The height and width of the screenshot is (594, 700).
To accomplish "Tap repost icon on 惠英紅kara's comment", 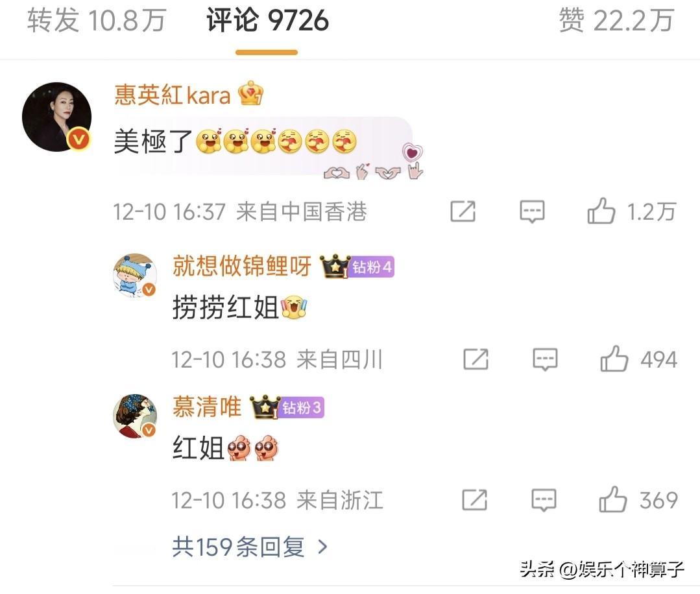I will pos(463,211).
